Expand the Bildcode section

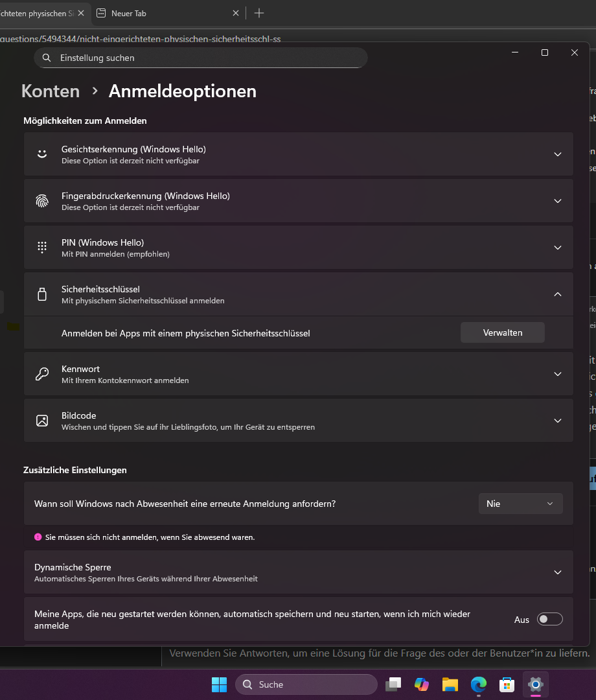[x=558, y=421]
